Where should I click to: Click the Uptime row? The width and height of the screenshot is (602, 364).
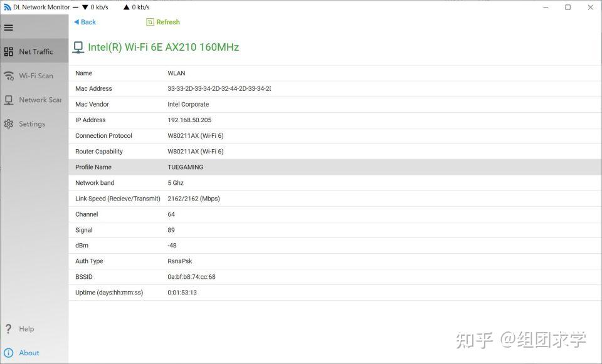coord(251,292)
